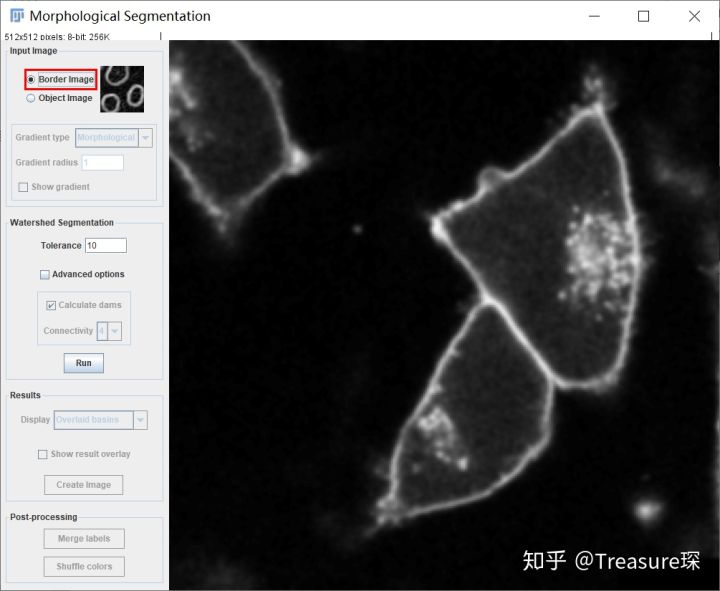Click the microscopy image canvas
The width and height of the screenshot is (720, 591).
(x=444, y=315)
